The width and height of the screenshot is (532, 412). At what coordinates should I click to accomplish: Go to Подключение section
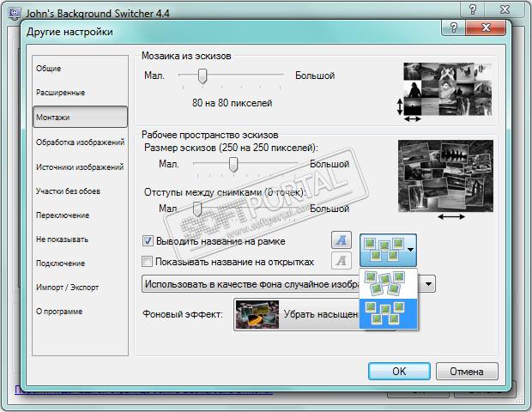[60, 264]
